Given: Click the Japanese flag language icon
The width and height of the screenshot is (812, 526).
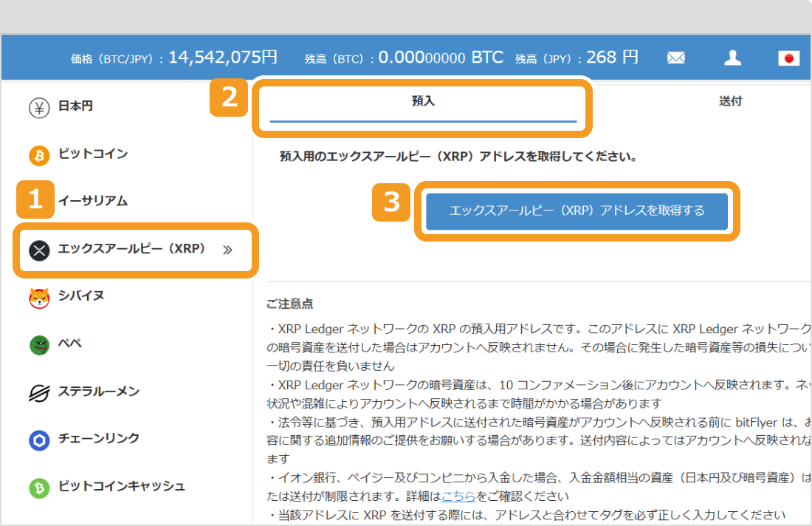Looking at the screenshot, I should (789, 57).
